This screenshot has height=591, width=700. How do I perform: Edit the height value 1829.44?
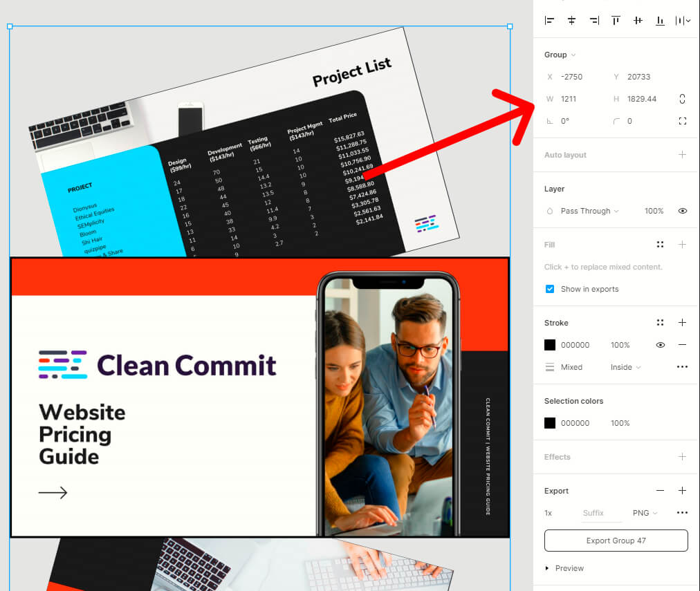[x=642, y=99]
